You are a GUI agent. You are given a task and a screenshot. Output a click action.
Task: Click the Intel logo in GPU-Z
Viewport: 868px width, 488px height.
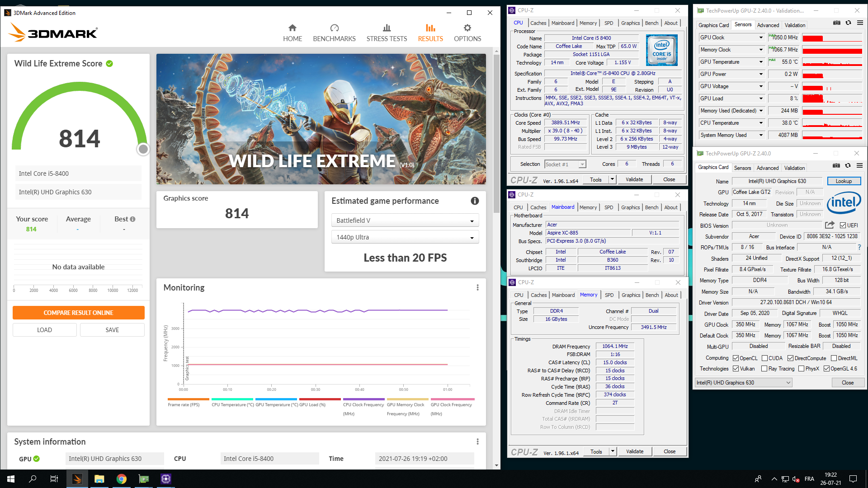(844, 203)
